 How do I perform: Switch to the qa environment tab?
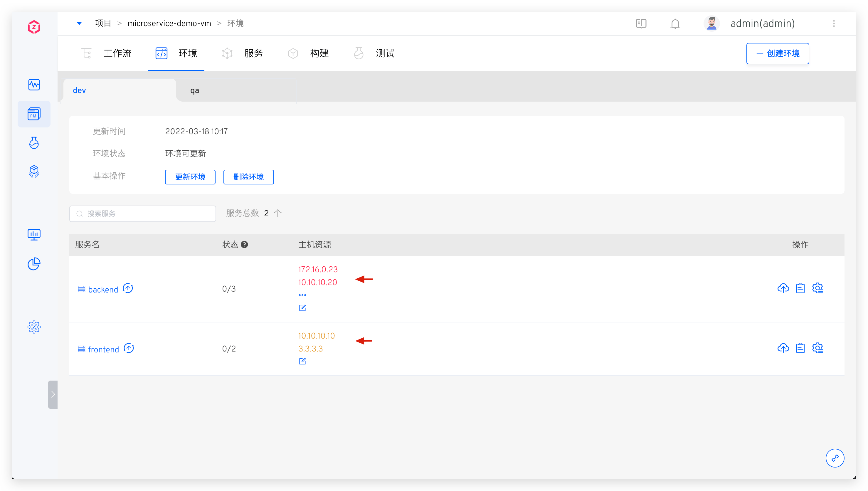pyautogui.click(x=194, y=90)
